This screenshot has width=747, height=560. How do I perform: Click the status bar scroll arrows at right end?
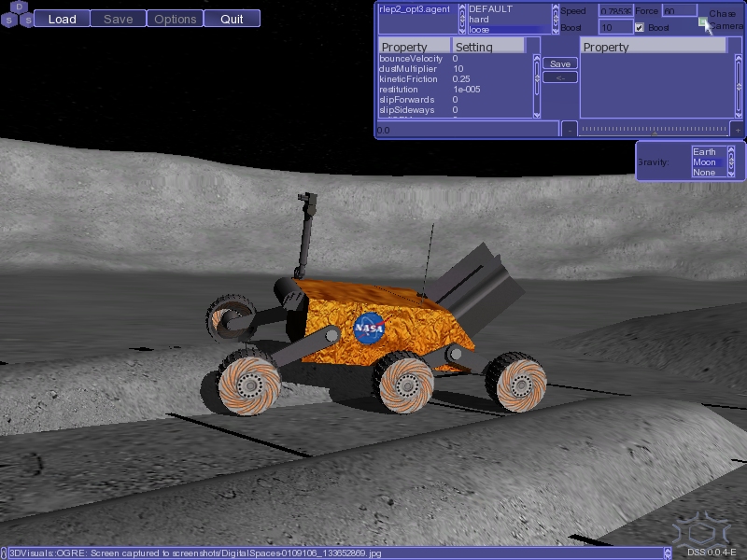coord(668,553)
